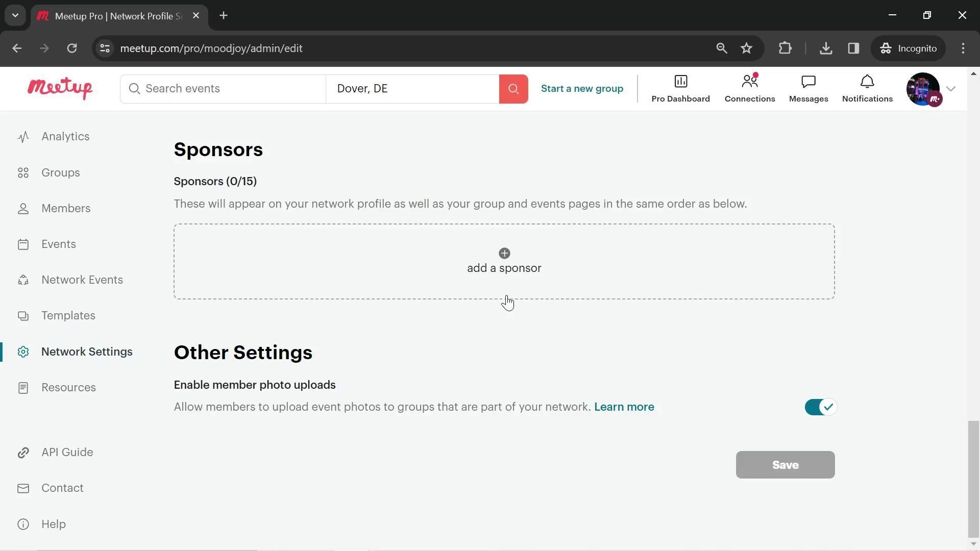980x551 pixels.
Task: Open the browser extensions icon
Action: click(x=785, y=48)
